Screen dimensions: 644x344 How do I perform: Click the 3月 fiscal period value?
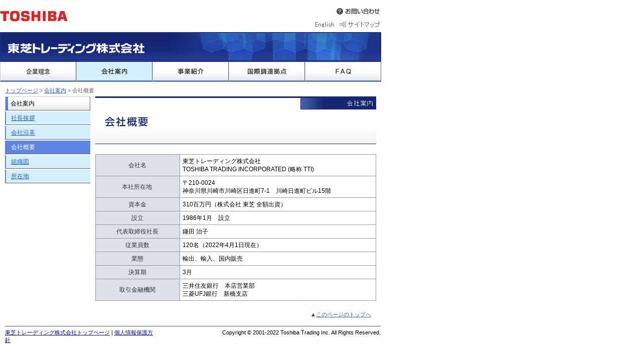(187, 272)
